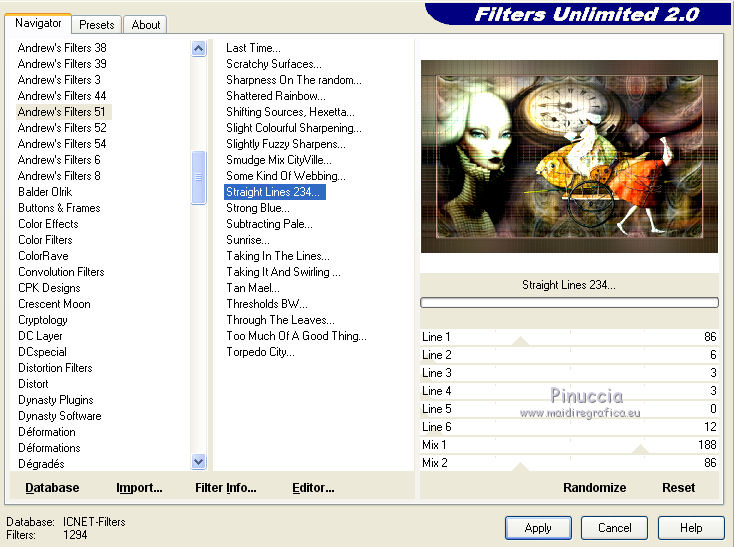Click the Mix 2 slider
This screenshot has height=547, width=734.
pos(569,463)
